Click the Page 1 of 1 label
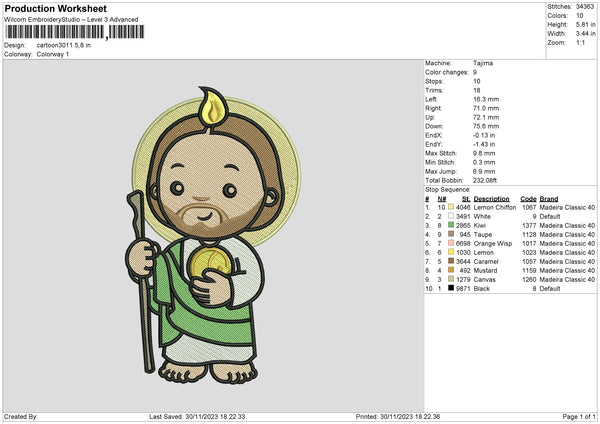This screenshot has width=600, height=424. (579, 417)
